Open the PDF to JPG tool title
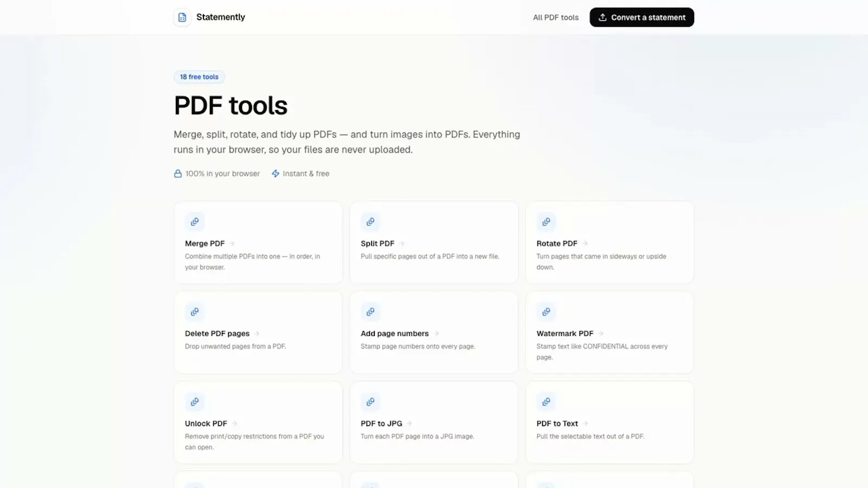The height and width of the screenshot is (488, 868). [x=381, y=423]
